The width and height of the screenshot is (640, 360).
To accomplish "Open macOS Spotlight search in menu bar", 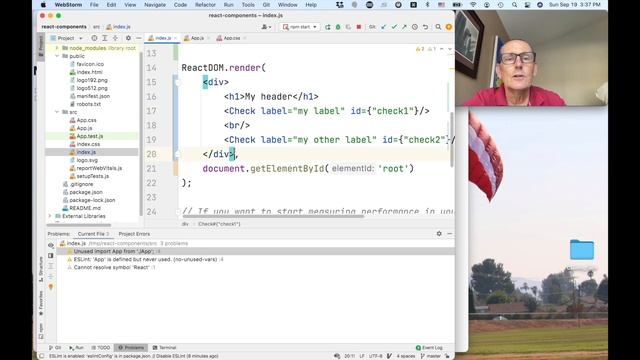I will tap(514, 5).
